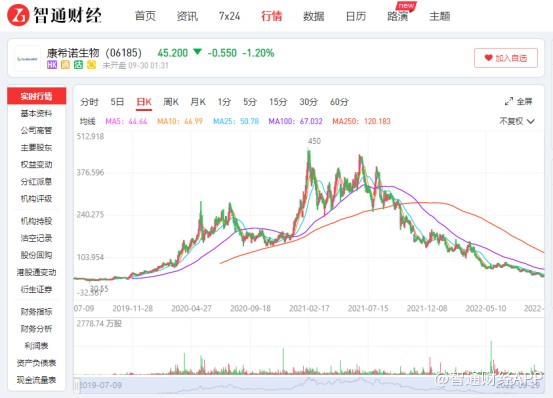This screenshot has width=553, height=398.
Task: Click the MA100: 67.032 indicator label
Action: pos(296,121)
